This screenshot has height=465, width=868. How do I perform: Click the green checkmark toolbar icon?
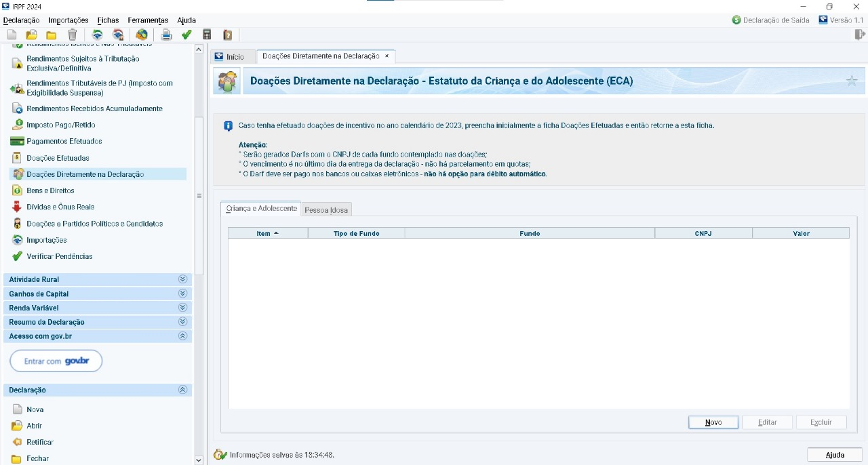click(186, 35)
